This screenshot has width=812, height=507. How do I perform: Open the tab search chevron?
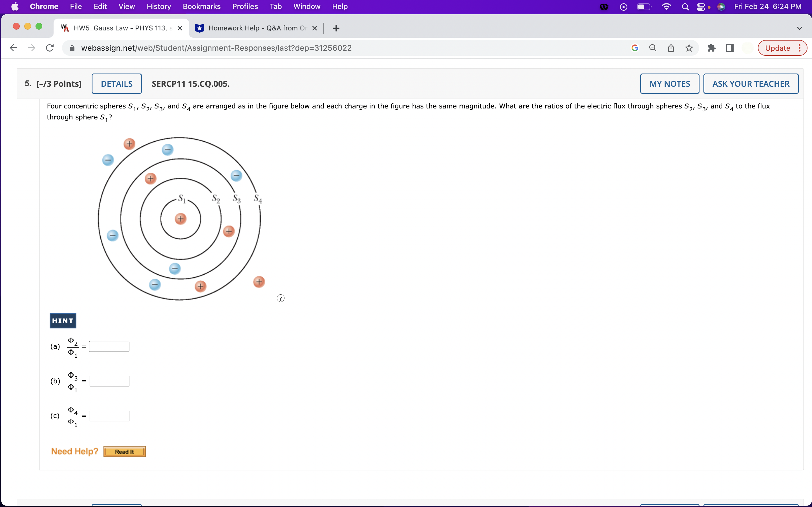click(800, 28)
